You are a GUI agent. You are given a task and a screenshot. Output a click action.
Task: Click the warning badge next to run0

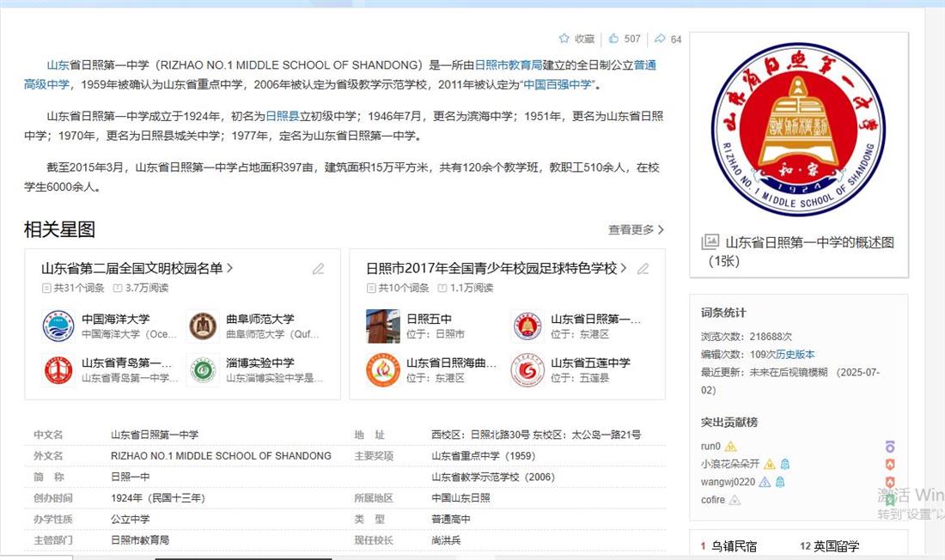click(x=730, y=447)
